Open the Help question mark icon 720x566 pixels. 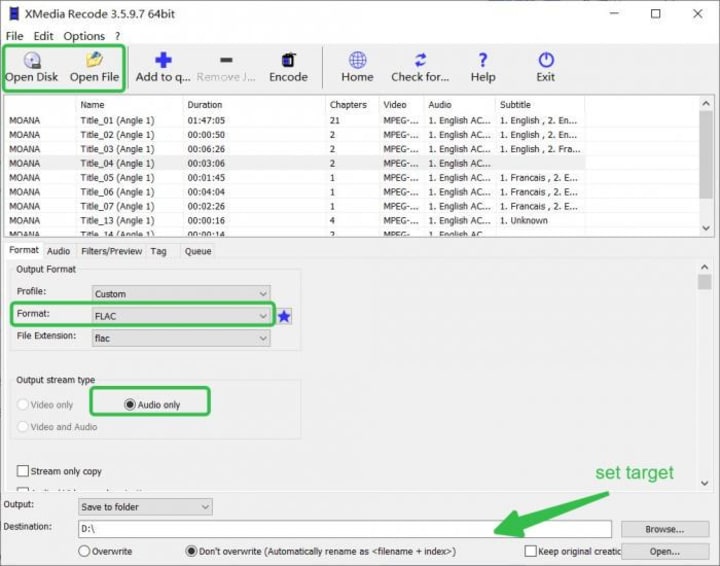[x=483, y=60]
